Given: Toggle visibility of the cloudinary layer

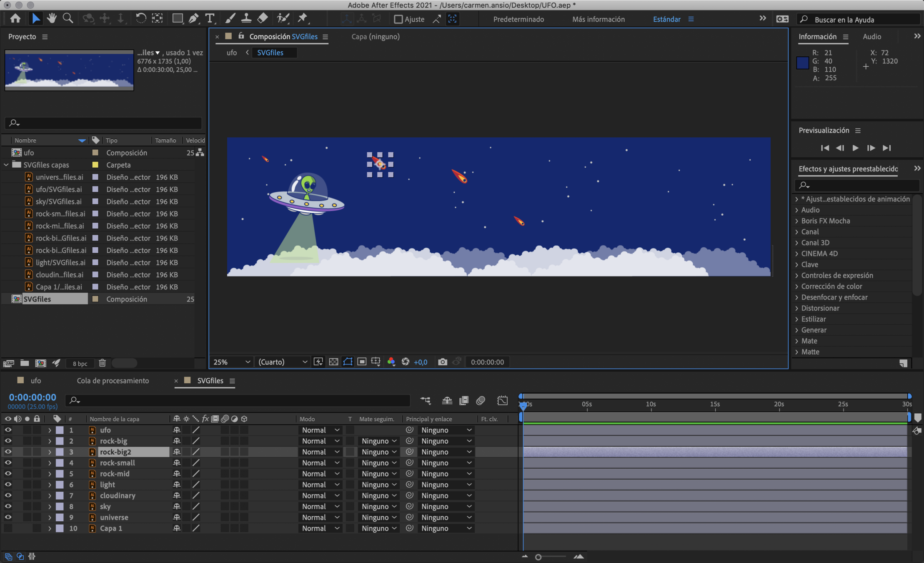Looking at the screenshot, I should (x=8, y=495).
